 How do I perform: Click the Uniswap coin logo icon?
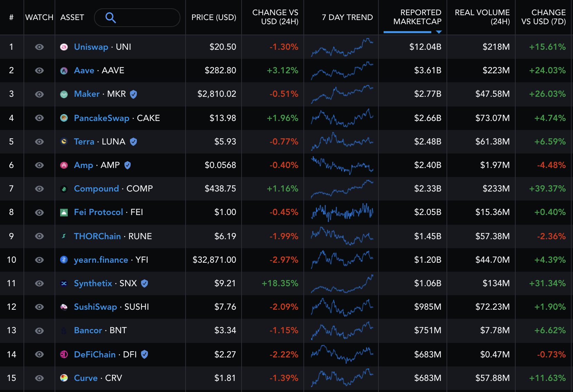coord(64,47)
